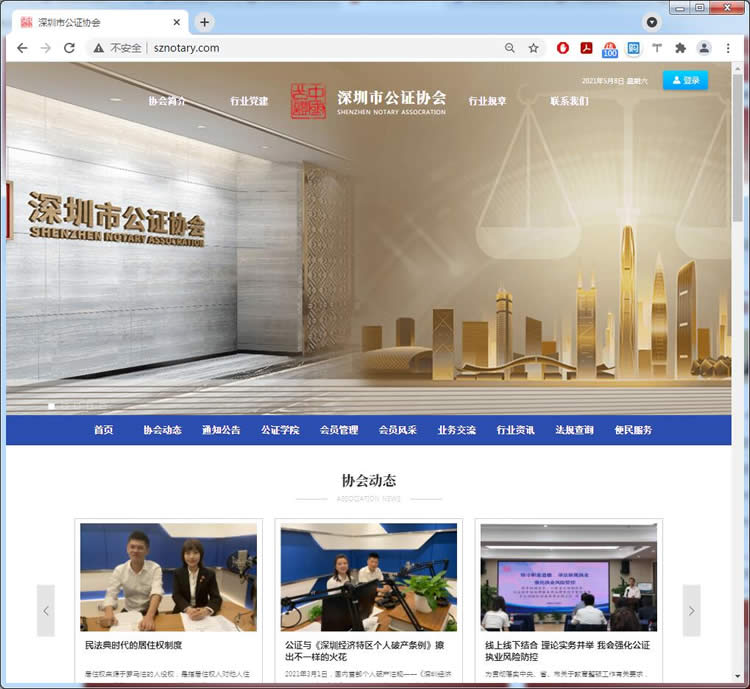Click the first banner slide indicator dot
This screenshot has height=689, width=750.
pos(51,406)
